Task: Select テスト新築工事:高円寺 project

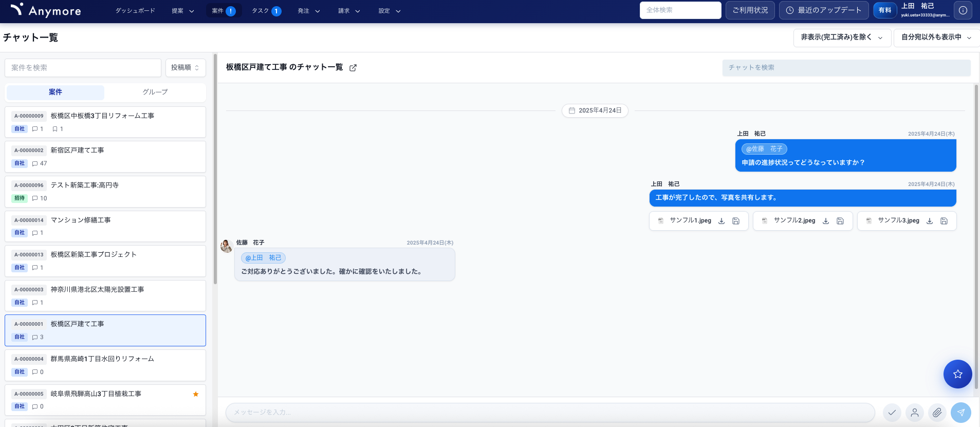Action: [x=105, y=192]
